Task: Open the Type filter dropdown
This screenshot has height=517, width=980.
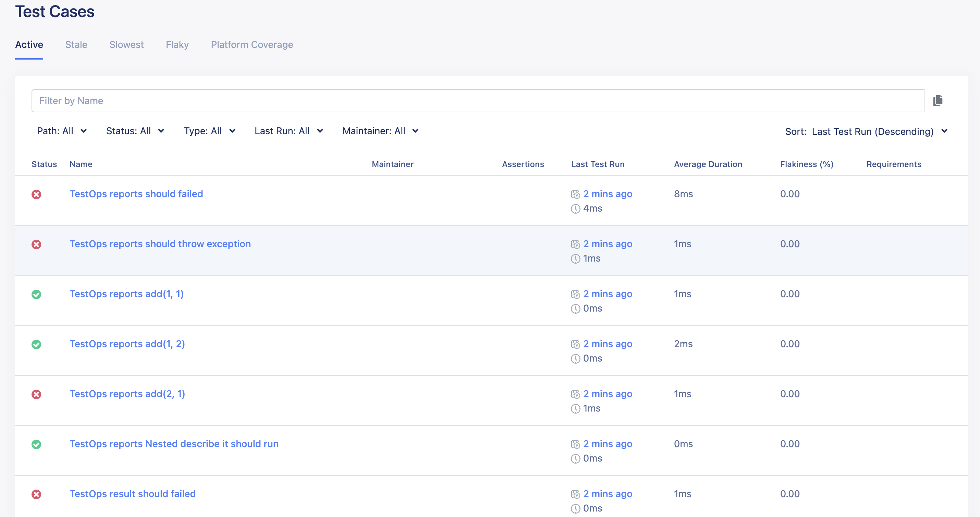Action: [x=209, y=131]
